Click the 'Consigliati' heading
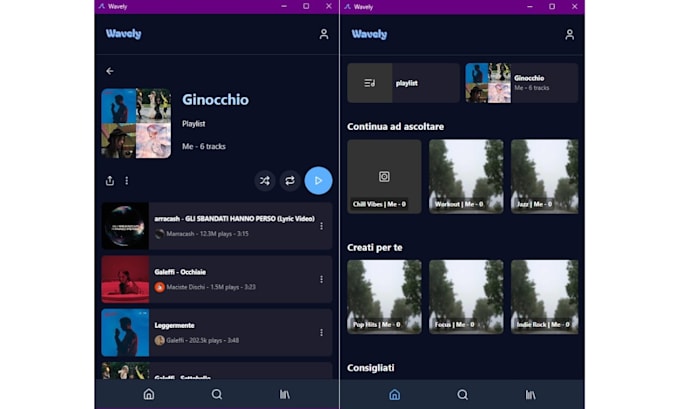This screenshot has width=680, height=409. coord(371,368)
